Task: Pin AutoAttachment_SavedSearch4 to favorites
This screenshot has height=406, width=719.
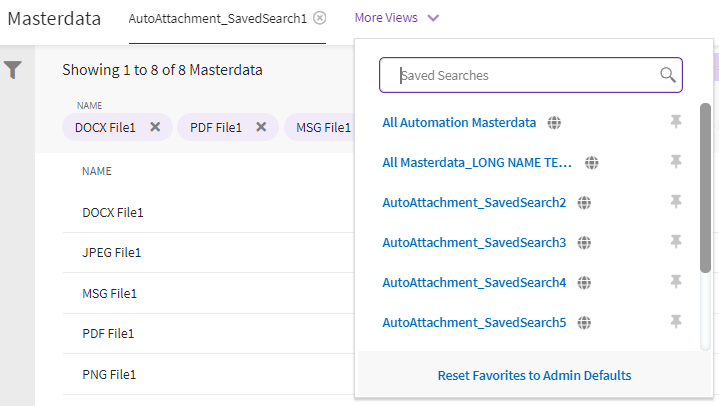Action: 676,282
